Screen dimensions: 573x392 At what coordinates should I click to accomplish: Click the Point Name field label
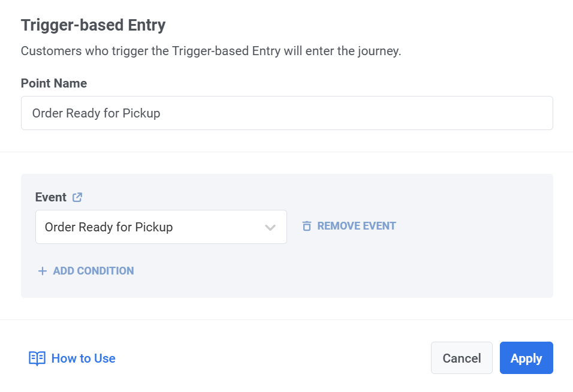[x=54, y=83]
